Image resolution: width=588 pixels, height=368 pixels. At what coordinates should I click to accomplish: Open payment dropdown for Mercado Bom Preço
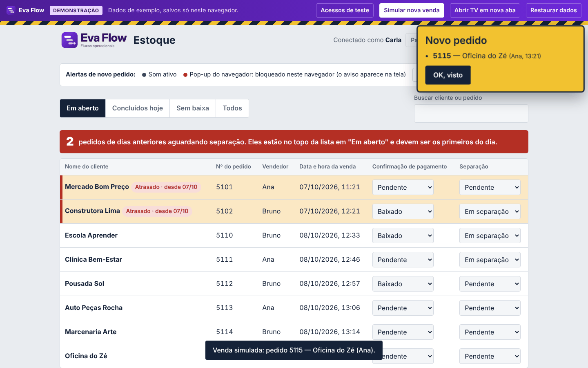coord(403,187)
